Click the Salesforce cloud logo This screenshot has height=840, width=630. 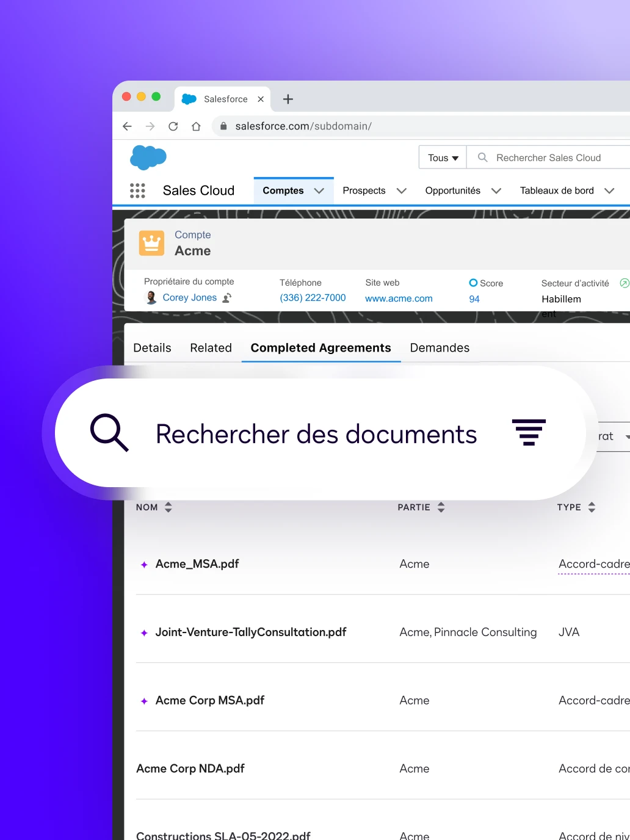(x=148, y=157)
